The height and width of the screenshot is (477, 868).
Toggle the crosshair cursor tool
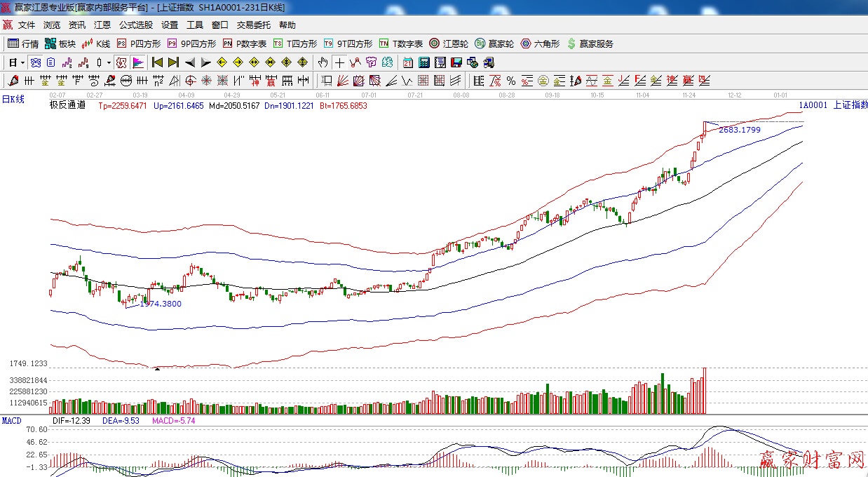339,62
